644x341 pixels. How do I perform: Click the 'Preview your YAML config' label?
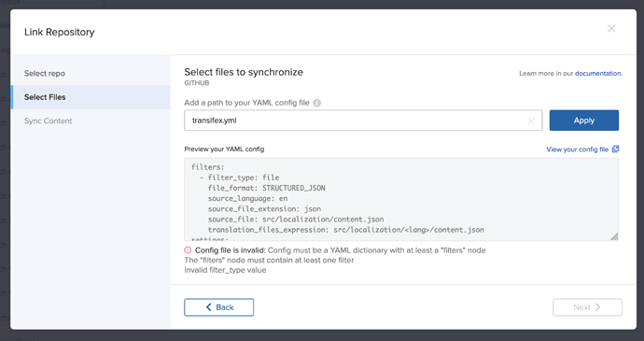tap(224, 149)
